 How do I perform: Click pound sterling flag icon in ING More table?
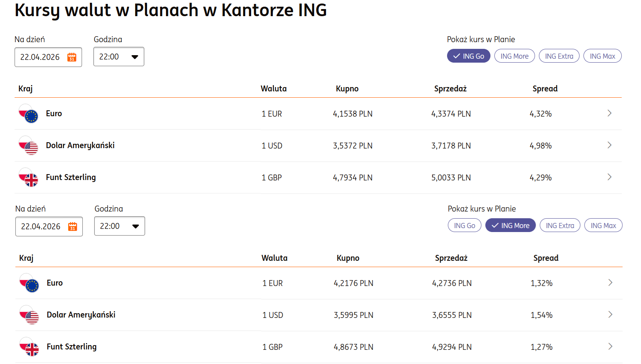pyautogui.click(x=29, y=347)
